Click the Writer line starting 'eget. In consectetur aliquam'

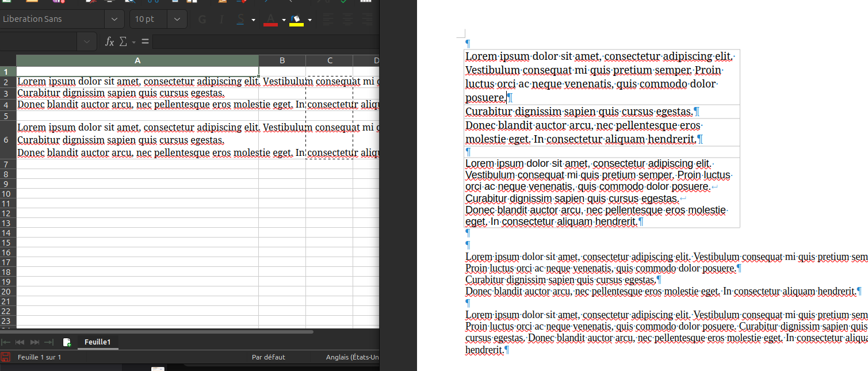[x=555, y=221]
